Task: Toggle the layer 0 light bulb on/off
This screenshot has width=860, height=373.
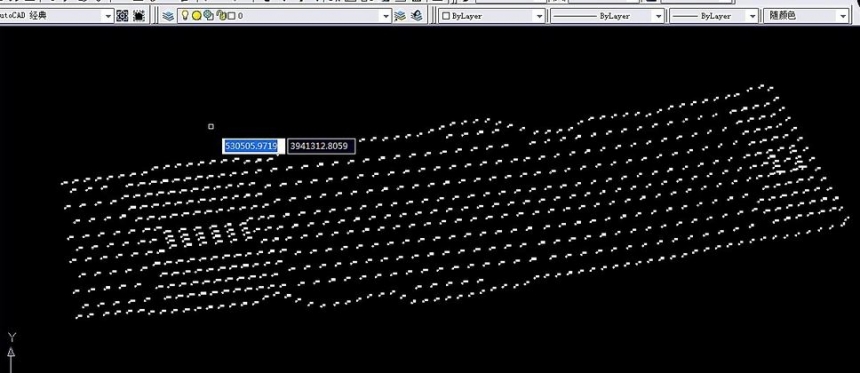Action: pyautogui.click(x=185, y=16)
